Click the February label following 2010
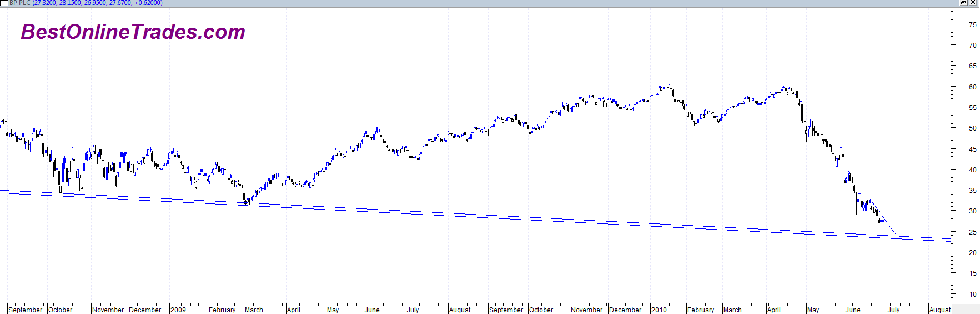Image resolution: width=980 pixels, height=314 pixels. click(x=701, y=310)
